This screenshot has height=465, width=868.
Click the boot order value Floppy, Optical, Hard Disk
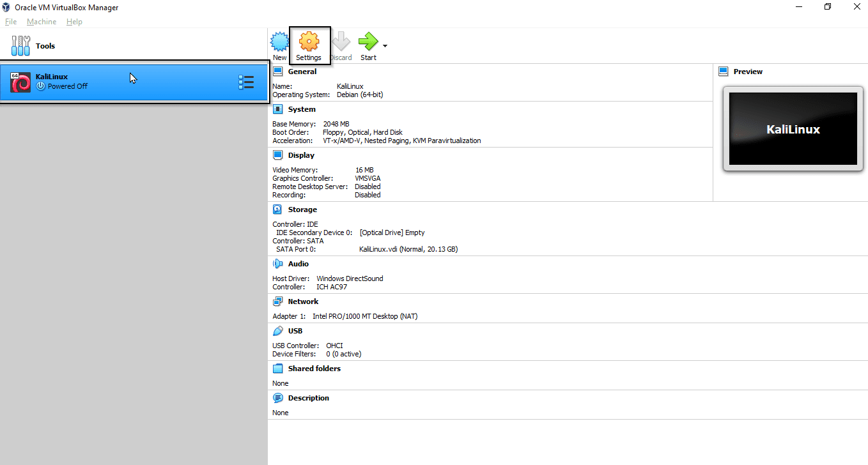point(362,132)
